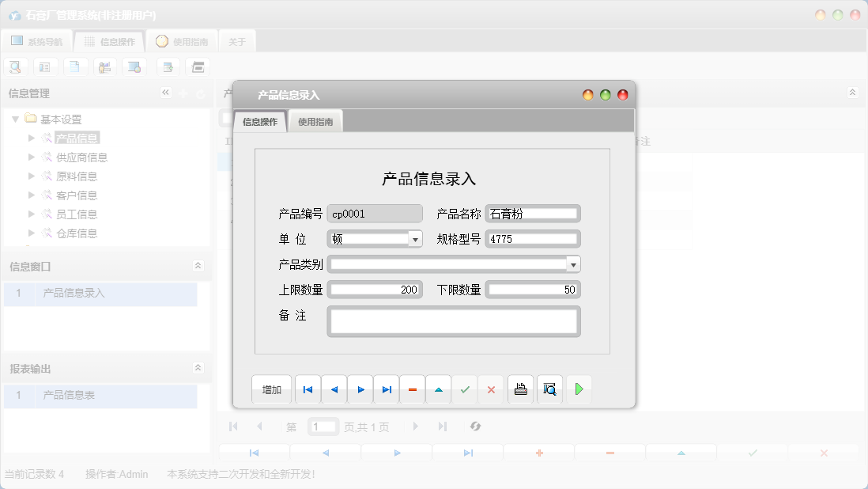
Task: Click the page number input field
Action: (323, 426)
